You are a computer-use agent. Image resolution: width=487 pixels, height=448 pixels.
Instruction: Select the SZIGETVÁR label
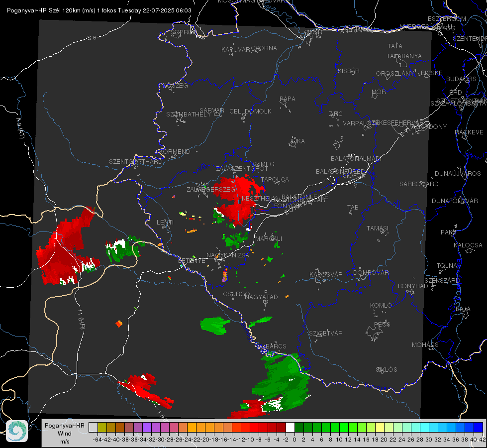325,334
